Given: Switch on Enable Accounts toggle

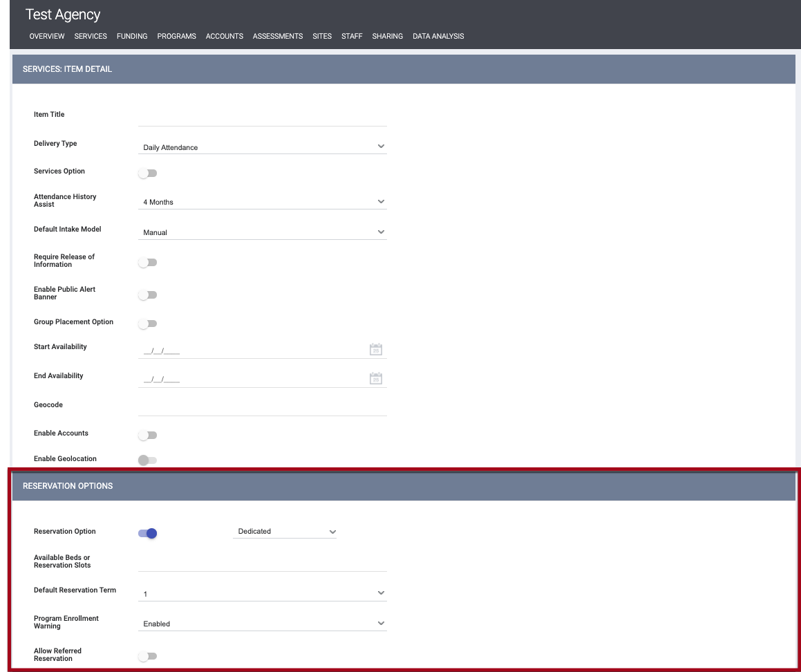Looking at the screenshot, I should pos(148,435).
